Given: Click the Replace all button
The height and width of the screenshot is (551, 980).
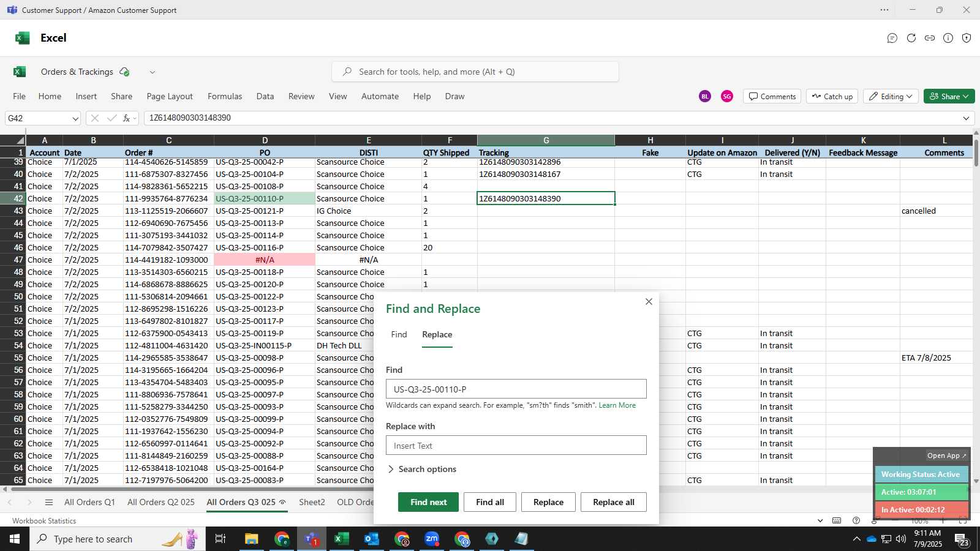Looking at the screenshot, I should pyautogui.click(x=613, y=502).
